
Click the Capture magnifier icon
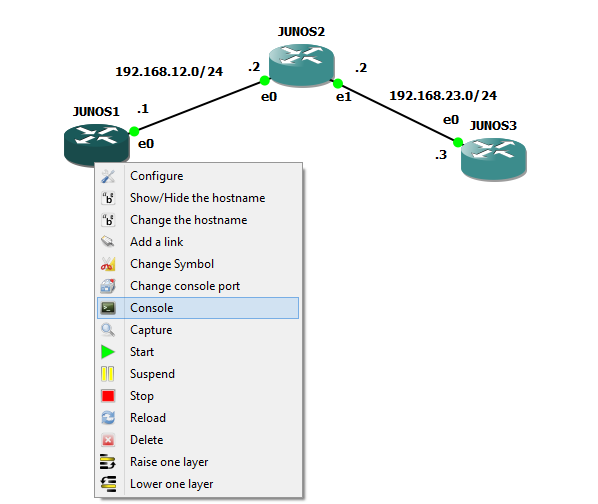[x=108, y=330]
